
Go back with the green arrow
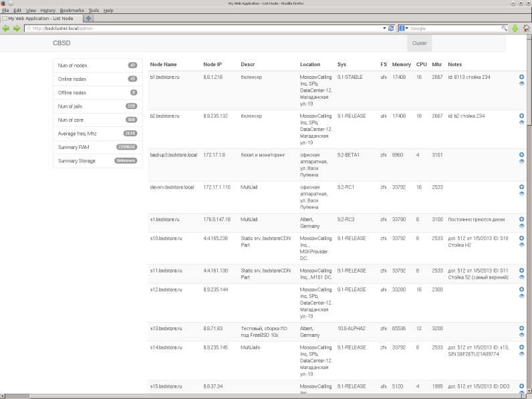[x=6, y=28]
